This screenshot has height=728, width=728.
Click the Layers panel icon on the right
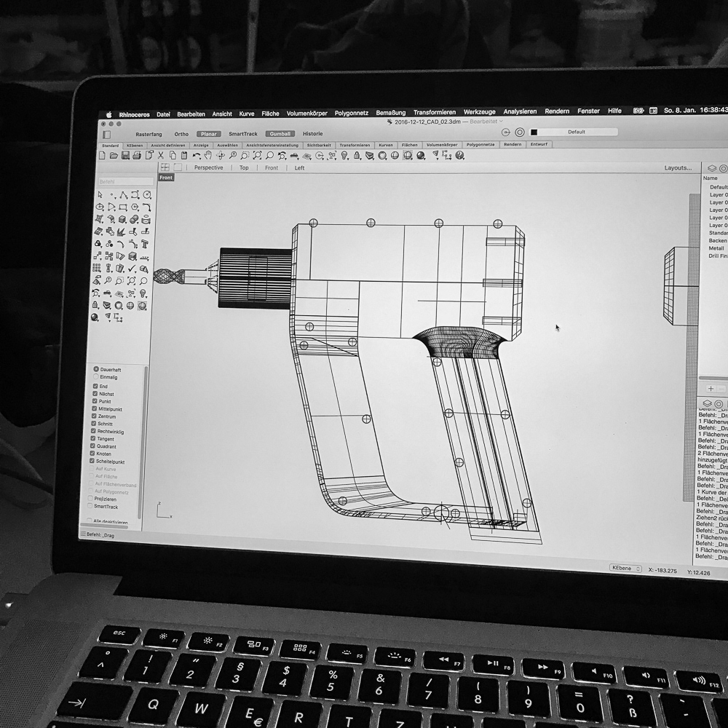pyautogui.click(x=711, y=168)
